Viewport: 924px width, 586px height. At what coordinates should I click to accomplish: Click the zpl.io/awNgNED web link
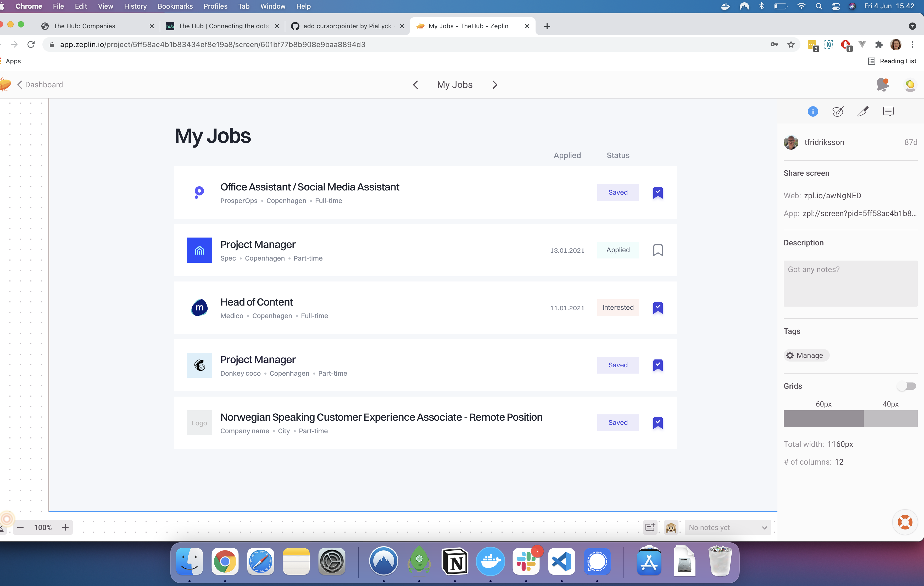click(x=832, y=196)
